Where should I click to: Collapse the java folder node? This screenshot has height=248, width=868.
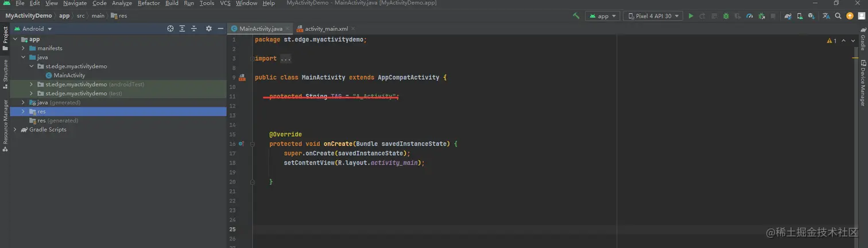(x=24, y=57)
